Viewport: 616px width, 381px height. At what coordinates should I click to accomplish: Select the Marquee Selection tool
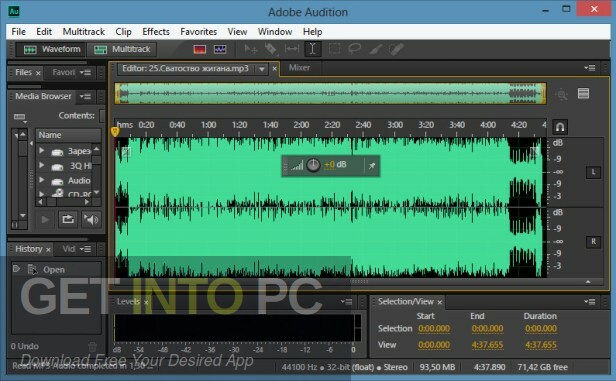tap(334, 49)
